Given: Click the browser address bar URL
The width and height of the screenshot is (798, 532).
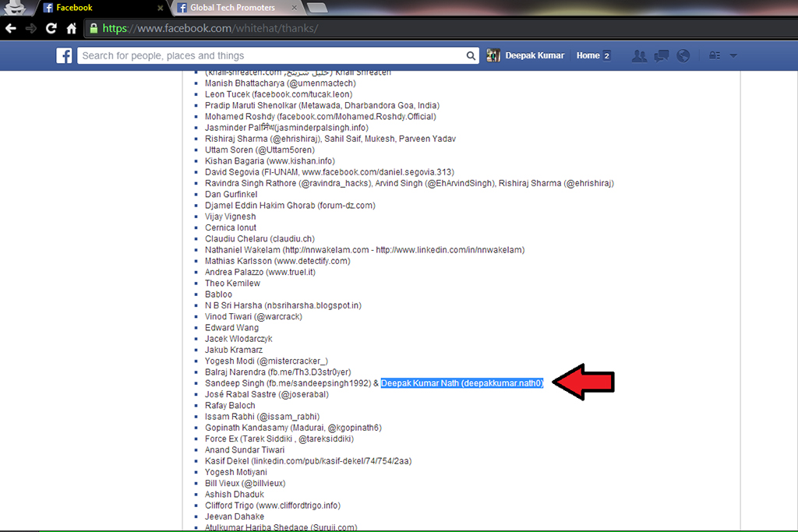Looking at the screenshot, I should click(210, 29).
